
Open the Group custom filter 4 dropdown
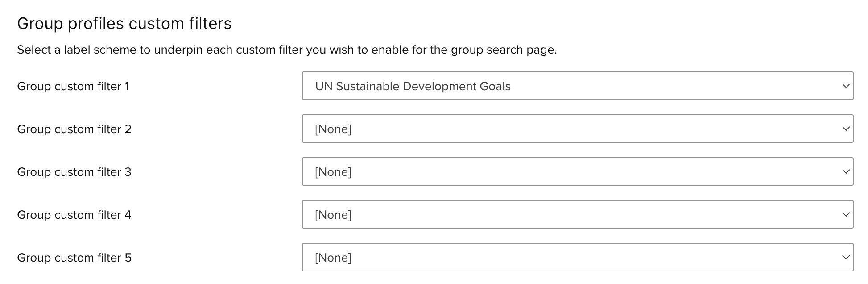click(x=577, y=214)
